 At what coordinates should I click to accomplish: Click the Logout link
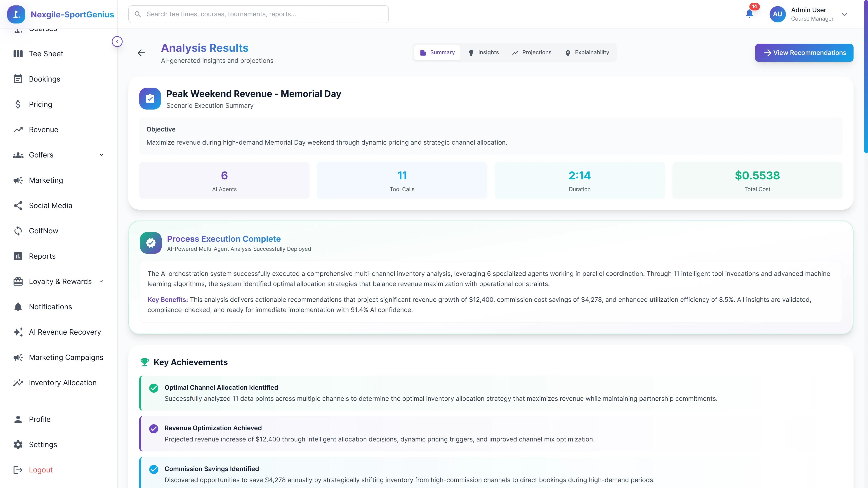tap(40, 469)
